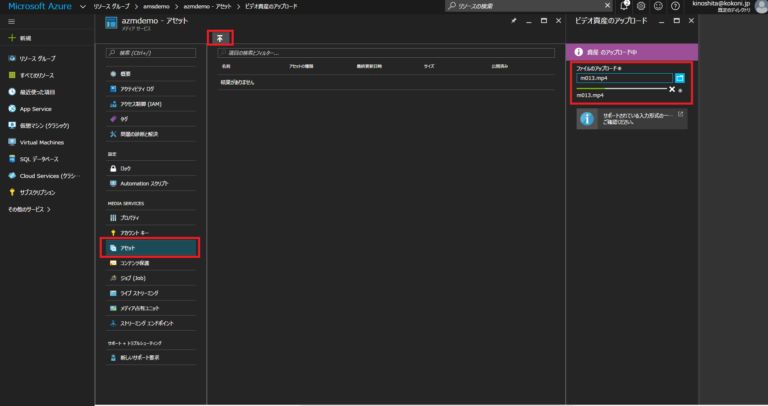Viewport: 768px width, 406px height.
Task: Open Cloud Services (クラシック) in the sidebar
Action: (x=49, y=175)
